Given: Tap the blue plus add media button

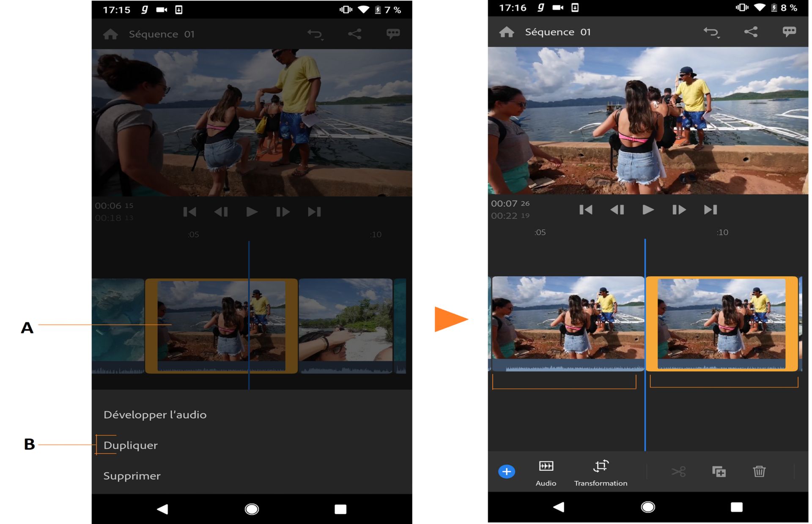Looking at the screenshot, I should [x=506, y=471].
